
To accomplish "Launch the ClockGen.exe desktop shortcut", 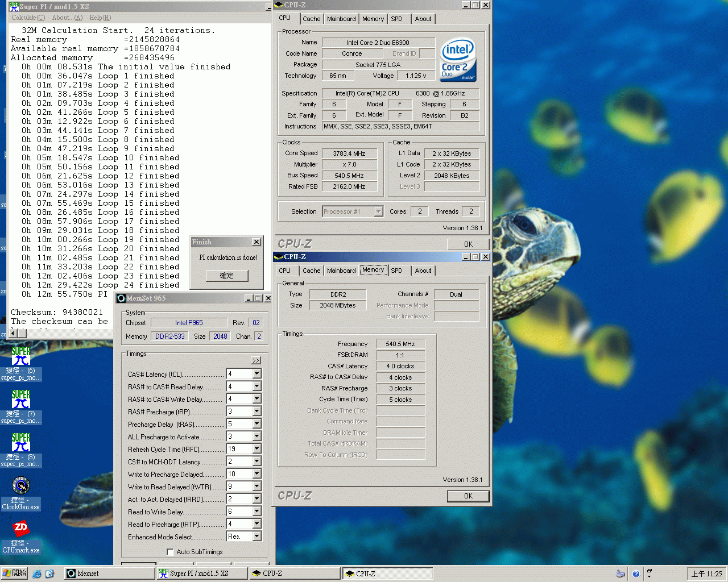I will tap(21, 493).
